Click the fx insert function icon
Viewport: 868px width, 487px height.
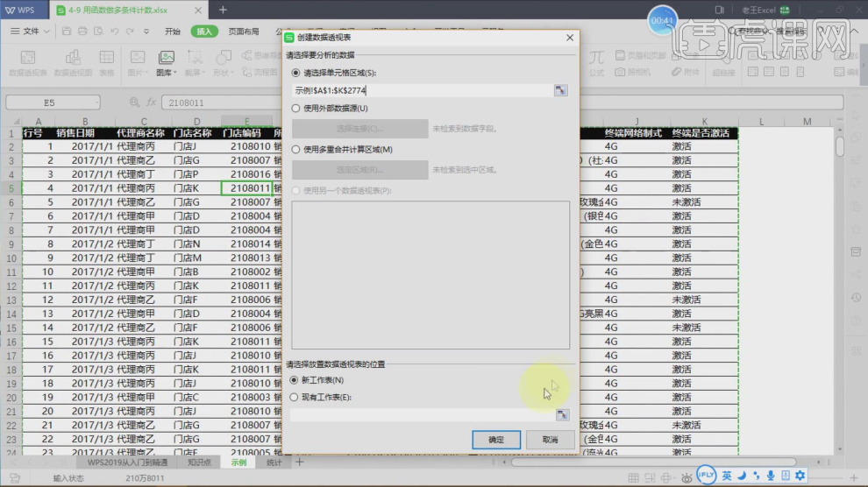[151, 102]
